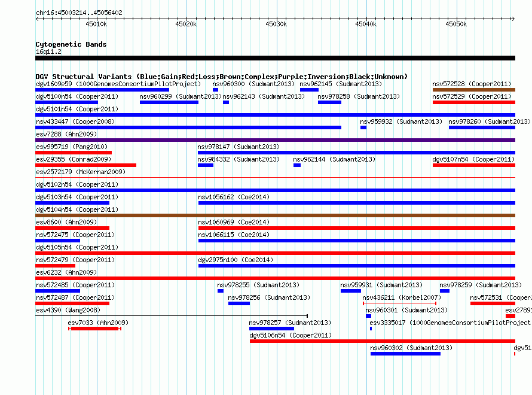Open variant nsv962145 (Sudmant2013)
Screen dimensions: 532x395
pyautogui.click(x=341, y=84)
